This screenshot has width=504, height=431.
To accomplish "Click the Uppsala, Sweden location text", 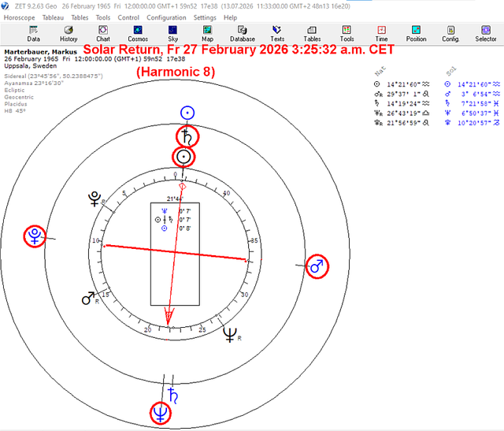I will tap(31, 66).
